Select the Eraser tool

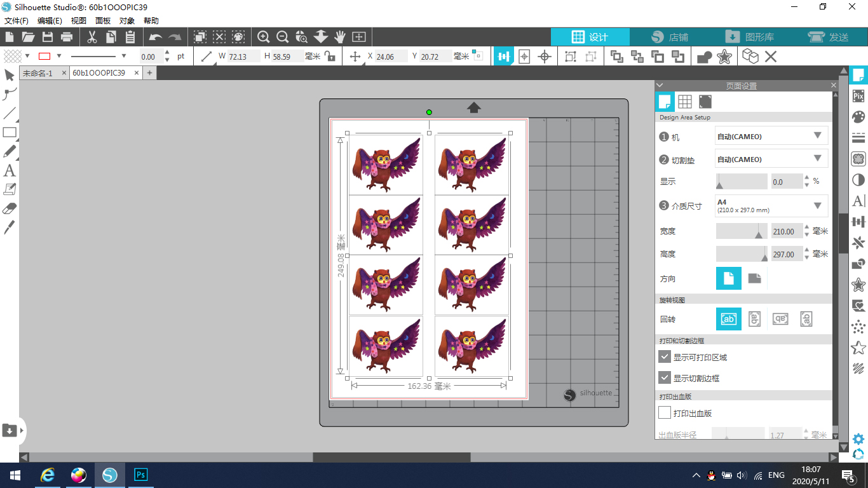click(10, 208)
